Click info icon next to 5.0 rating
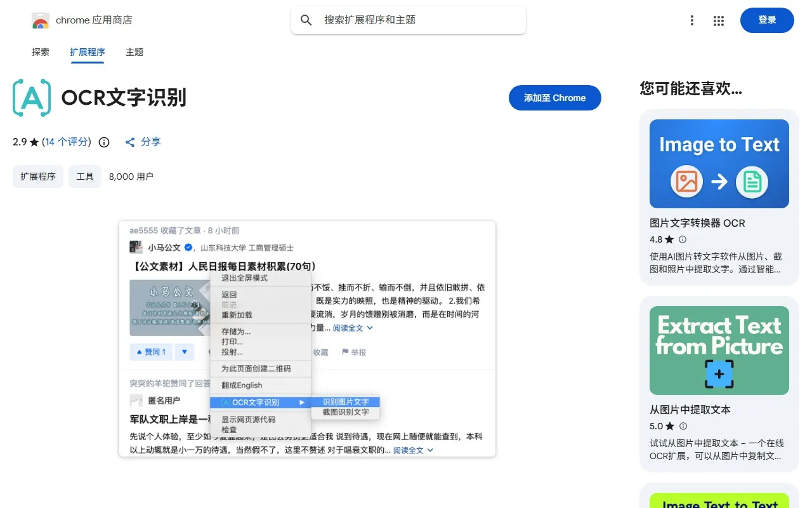The height and width of the screenshot is (508, 812). tap(683, 427)
